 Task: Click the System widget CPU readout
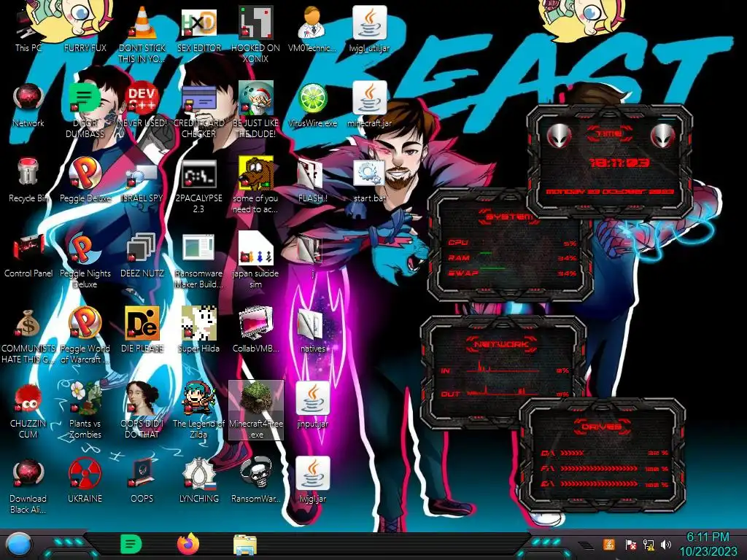tap(512, 243)
